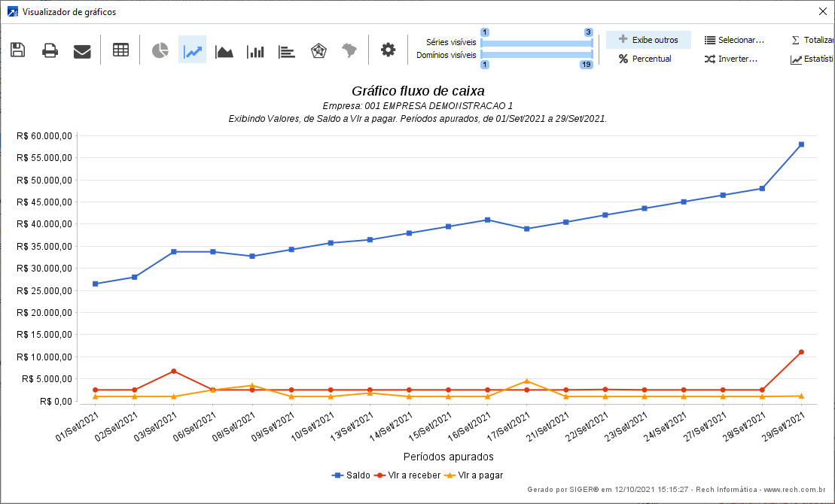Click the save chart floppy disk icon
Screen dimensions: 835x504
(17, 50)
